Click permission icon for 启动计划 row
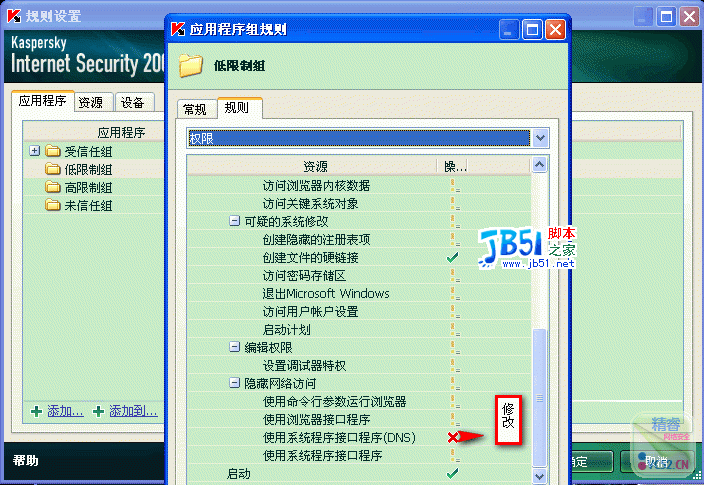 [455, 329]
